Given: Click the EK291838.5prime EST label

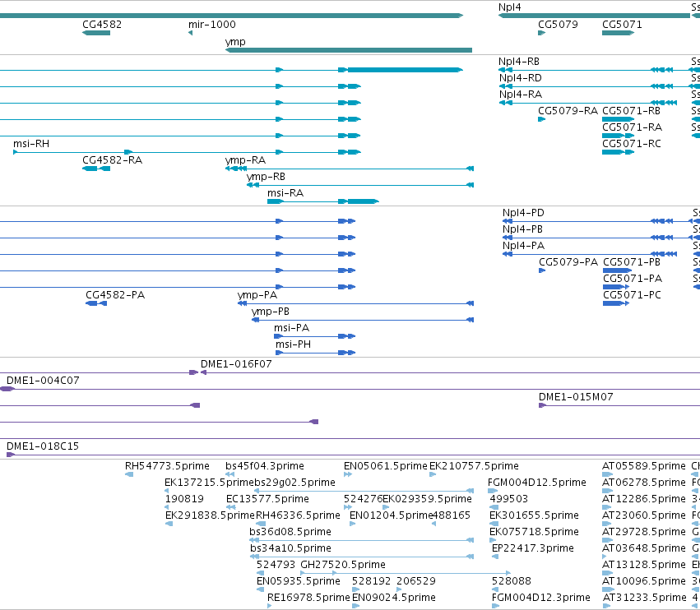Looking at the screenshot, I should (210, 515).
